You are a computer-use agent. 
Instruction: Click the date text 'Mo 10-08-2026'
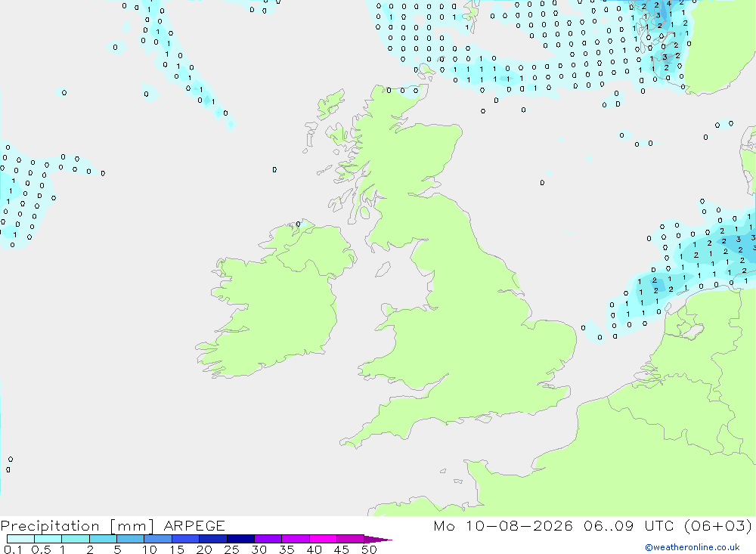coord(503,525)
